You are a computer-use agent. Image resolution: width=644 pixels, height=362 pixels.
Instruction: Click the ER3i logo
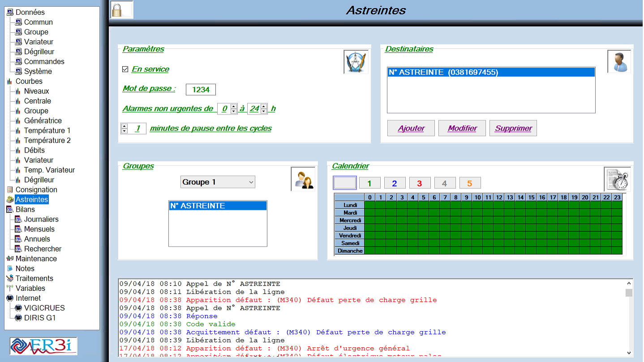[x=43, y=346]
